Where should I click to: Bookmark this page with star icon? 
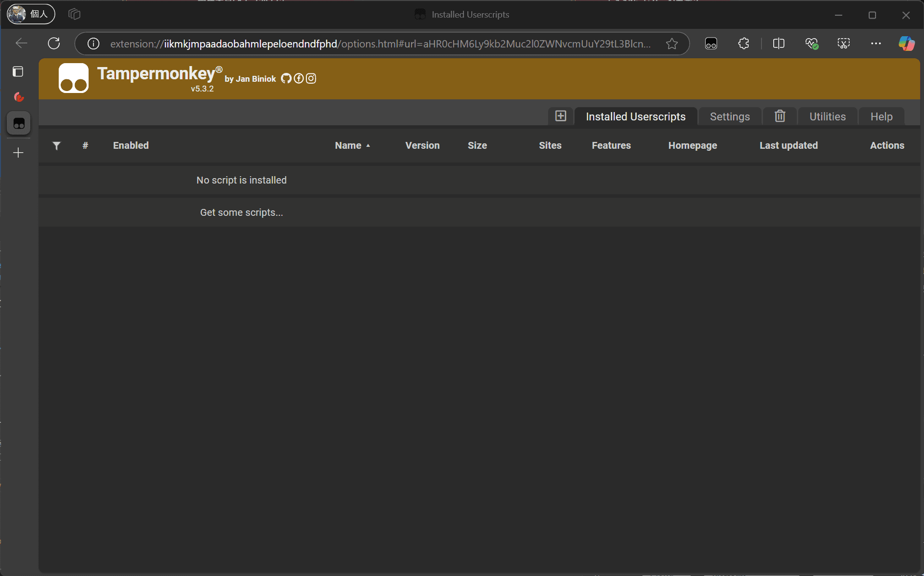coord(672,44)
